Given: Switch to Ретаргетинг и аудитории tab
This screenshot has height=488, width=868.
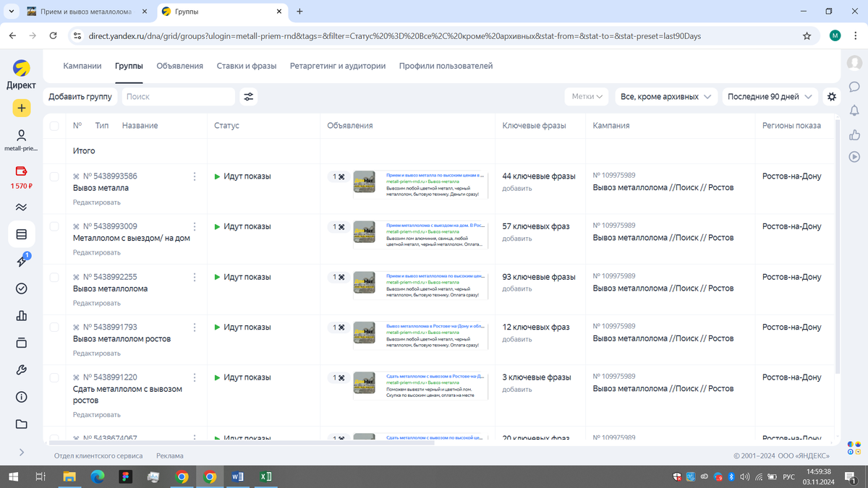Looking at the screenshot, I should click(338, 66).
